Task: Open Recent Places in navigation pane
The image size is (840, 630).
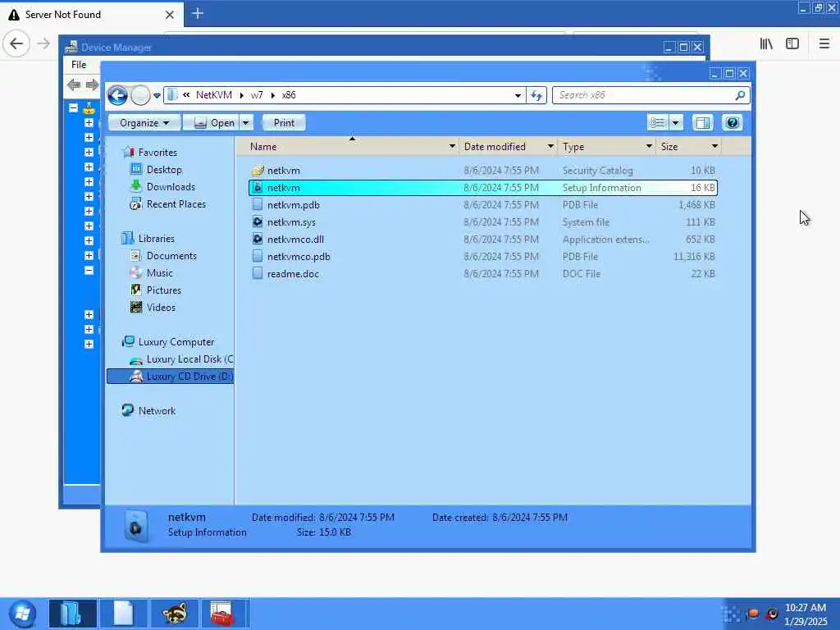Action: tap(176, 204)
